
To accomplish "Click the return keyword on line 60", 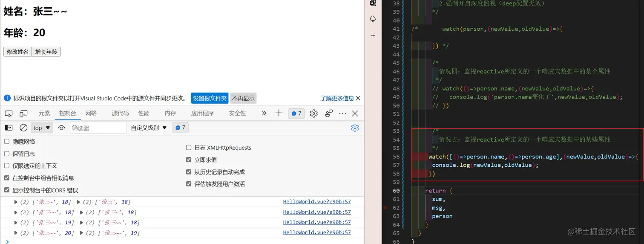I will coord(435,191).
